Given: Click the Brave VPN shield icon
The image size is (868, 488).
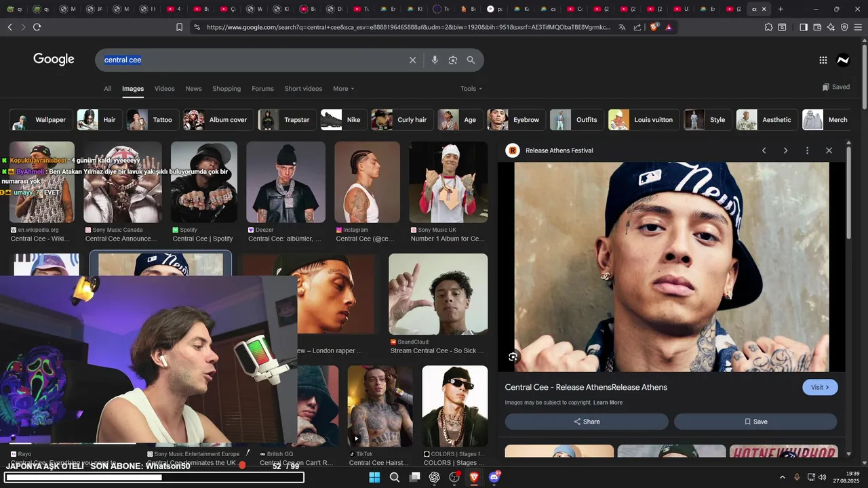Looking at the screenshot, I should click(844, 27).
